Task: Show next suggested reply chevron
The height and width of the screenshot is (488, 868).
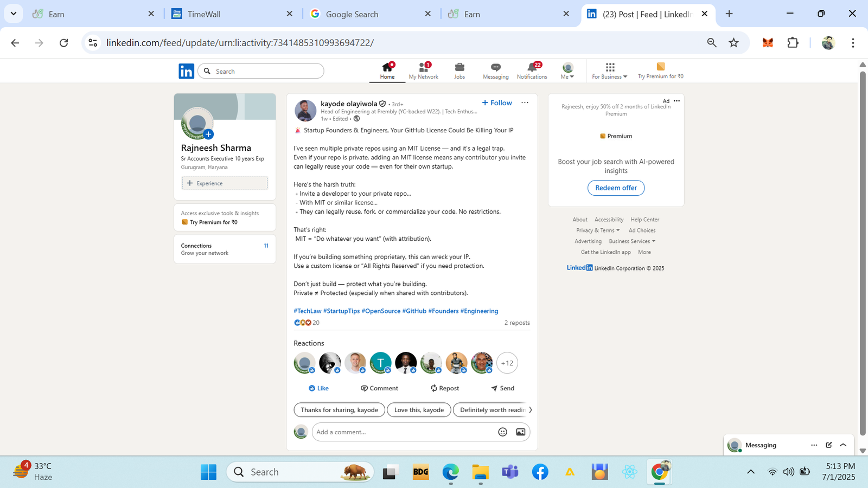Action: coord(531,410)
